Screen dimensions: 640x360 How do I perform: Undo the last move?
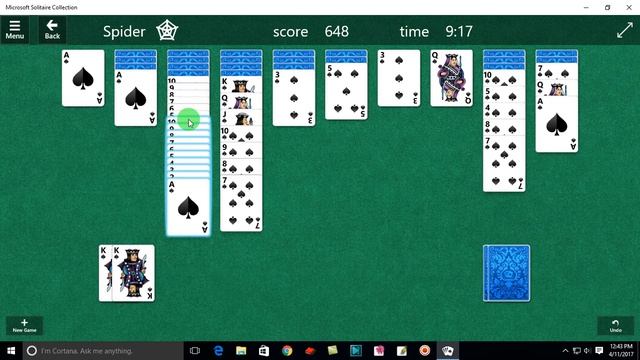pos(616,325)
